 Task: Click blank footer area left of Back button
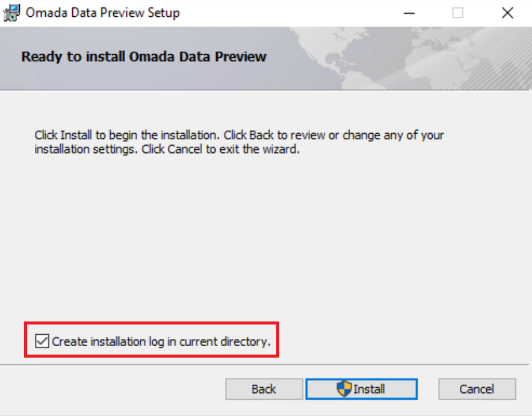pos(112,389)
